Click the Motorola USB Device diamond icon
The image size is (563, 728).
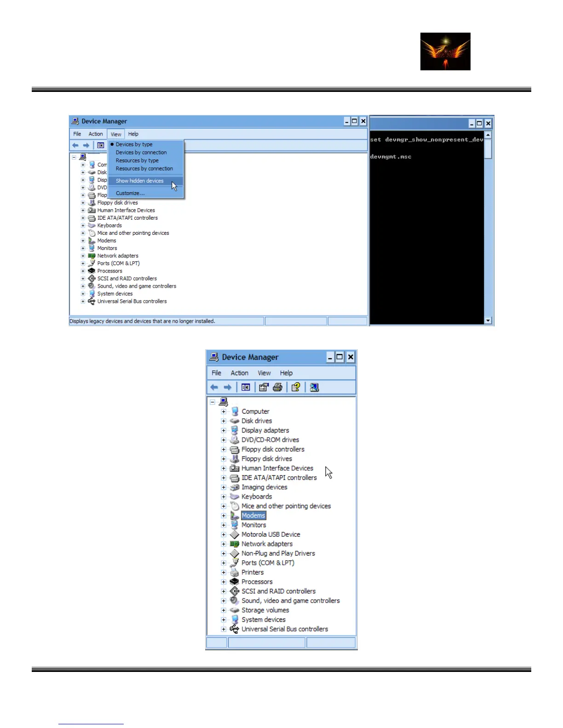click(x=235, y=535)
